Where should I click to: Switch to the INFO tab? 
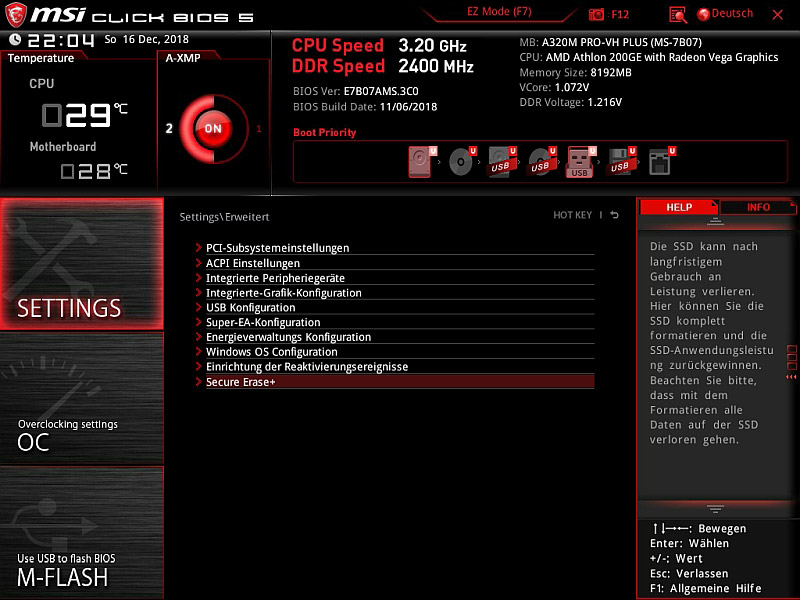[758, 207]
